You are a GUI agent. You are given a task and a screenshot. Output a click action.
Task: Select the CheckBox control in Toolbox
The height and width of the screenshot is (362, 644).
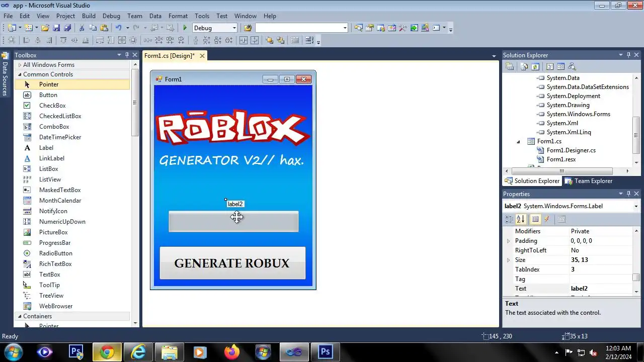(x=52, y=106)
